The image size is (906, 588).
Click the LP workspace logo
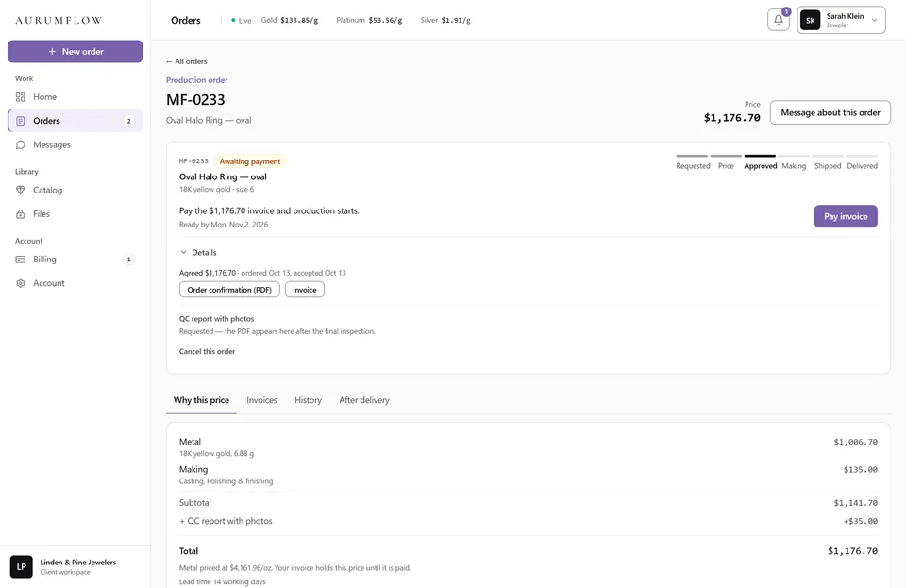[22, 566]
